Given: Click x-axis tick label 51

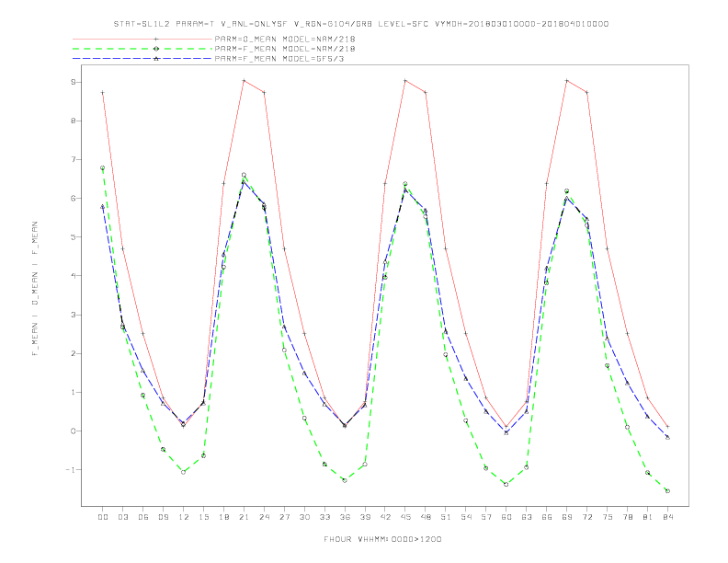Looking at the screenshot, I should point(446,517).
